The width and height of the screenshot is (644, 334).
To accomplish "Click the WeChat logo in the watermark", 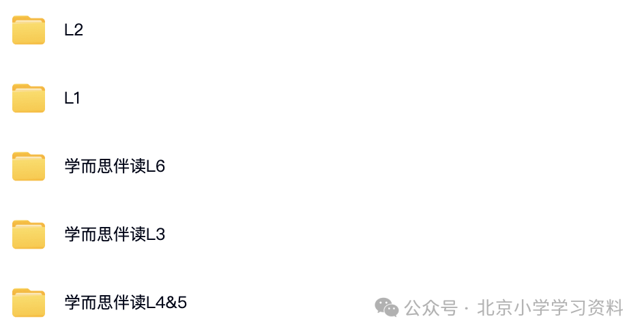I will tap(387, 307).
